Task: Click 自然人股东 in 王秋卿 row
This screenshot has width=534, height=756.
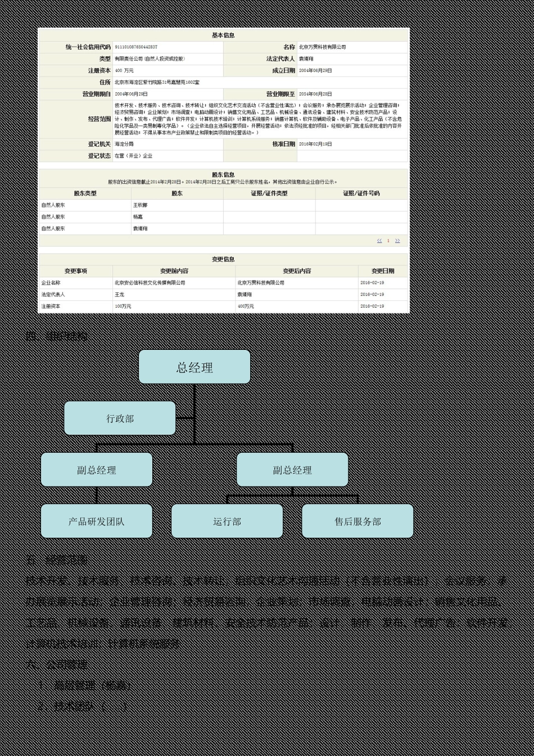Action: coord(53,205)
